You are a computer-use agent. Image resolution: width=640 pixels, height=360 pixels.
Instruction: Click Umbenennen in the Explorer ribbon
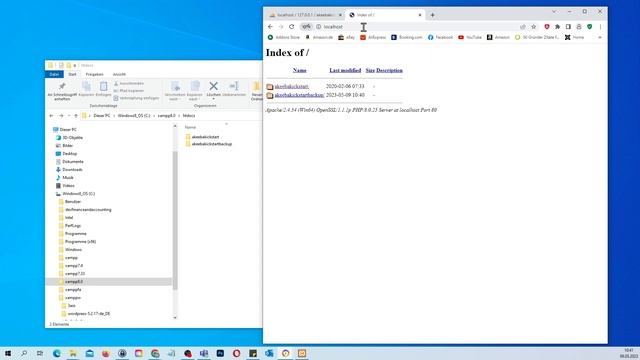(x=234, y=89)
